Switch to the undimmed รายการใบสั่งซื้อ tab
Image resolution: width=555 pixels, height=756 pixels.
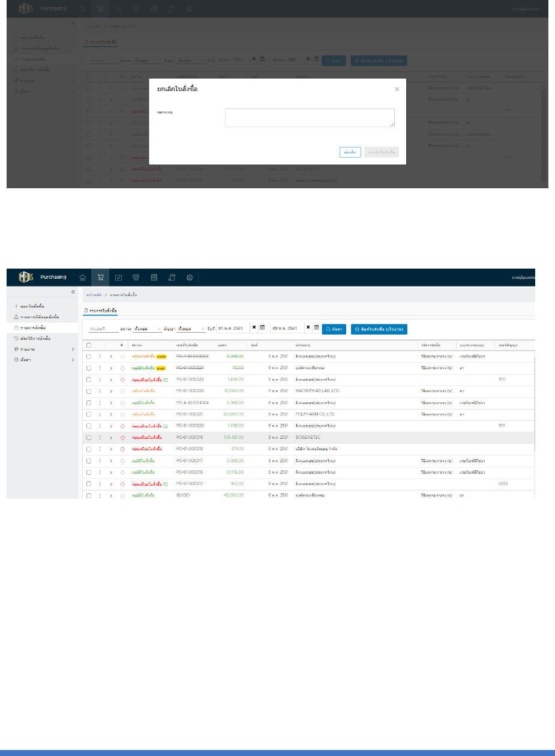click(100, 311)
